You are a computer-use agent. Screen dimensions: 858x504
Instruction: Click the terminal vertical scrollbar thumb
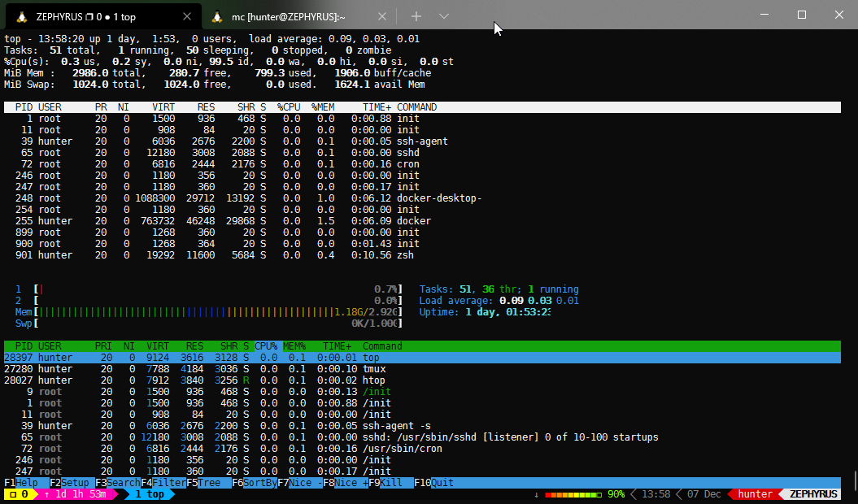tap(855, 480)
